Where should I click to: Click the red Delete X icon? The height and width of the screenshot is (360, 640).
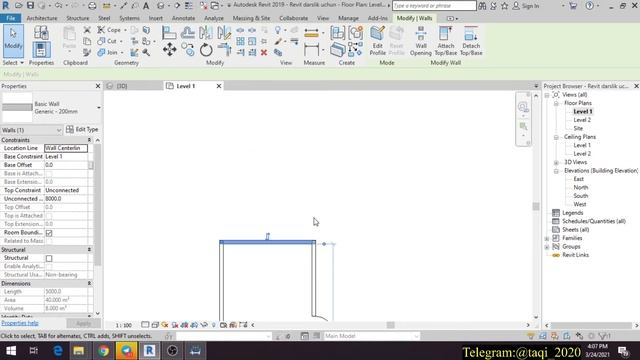264,53
